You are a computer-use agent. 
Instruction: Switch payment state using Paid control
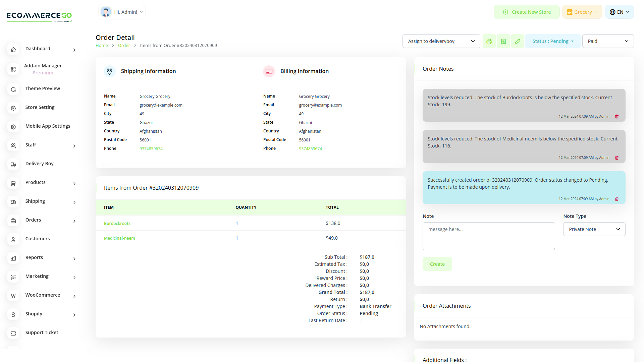(608, 41)
